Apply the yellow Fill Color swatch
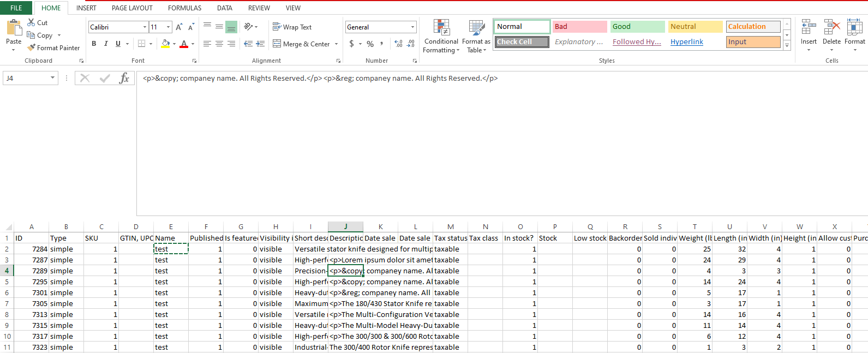Viewport: 868px width, 353px height. click(165, 44)
